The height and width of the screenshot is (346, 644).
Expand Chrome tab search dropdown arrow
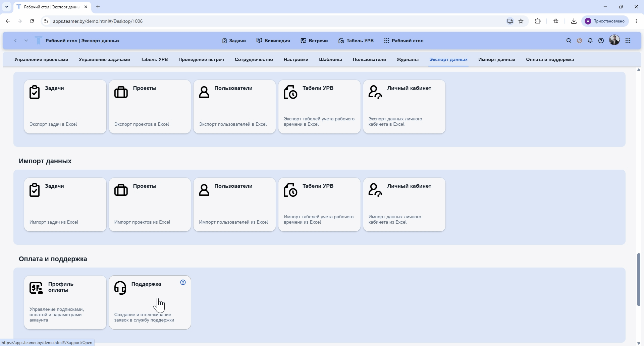[x=7, y=7]
